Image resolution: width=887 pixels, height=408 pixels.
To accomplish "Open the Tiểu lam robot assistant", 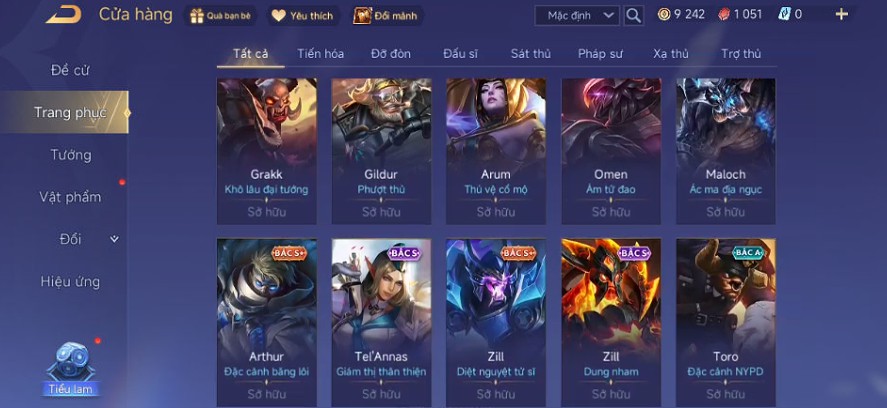I will pos(70,367).
